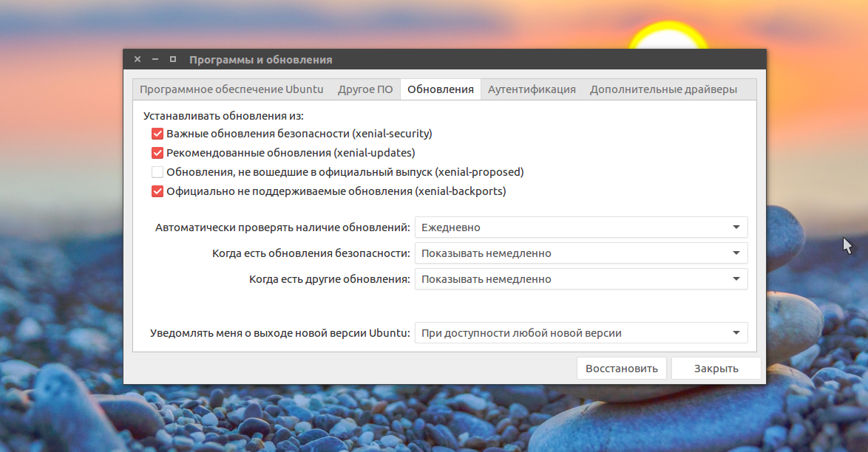Uncheck the xenial-security updates checkbox
The height and width of the screenshot is (452, 868).
(x=157, y=134)
